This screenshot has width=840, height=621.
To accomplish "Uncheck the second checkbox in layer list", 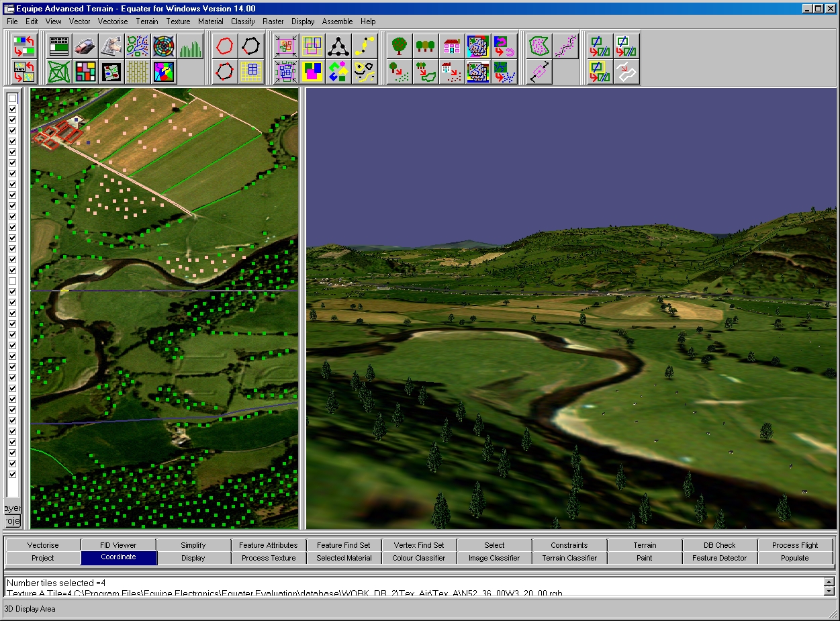I will (x=12, y=109).
